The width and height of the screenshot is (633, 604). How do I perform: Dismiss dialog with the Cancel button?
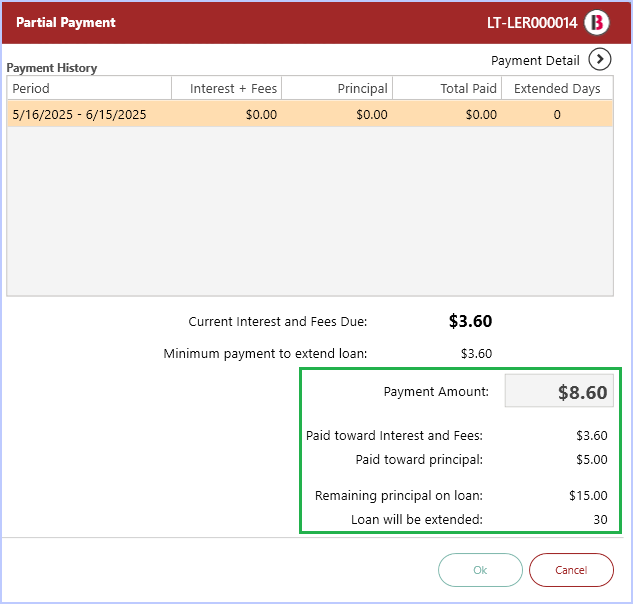coord(571,570)
